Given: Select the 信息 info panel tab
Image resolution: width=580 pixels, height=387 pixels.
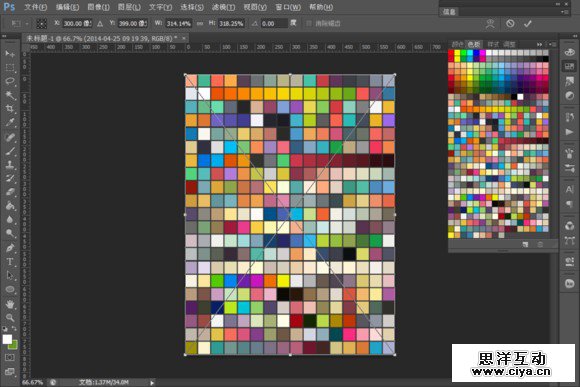Looking at the screenshot, I should coord(449,12).
